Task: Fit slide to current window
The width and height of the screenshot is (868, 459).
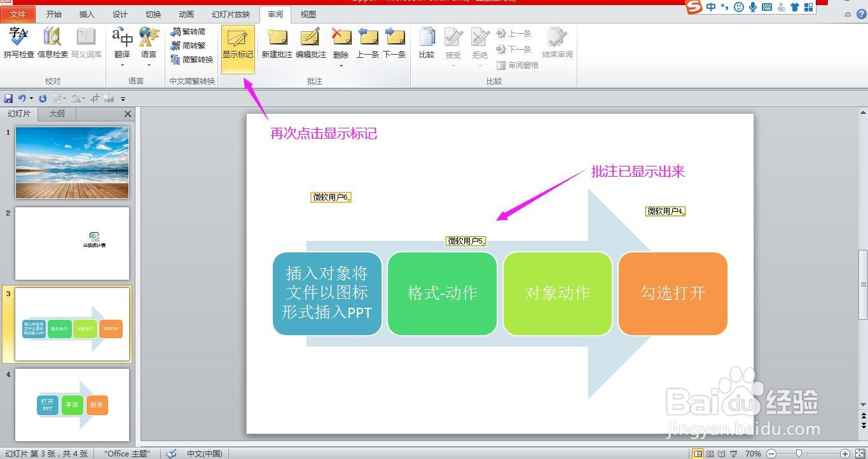Action: (858, 453)
